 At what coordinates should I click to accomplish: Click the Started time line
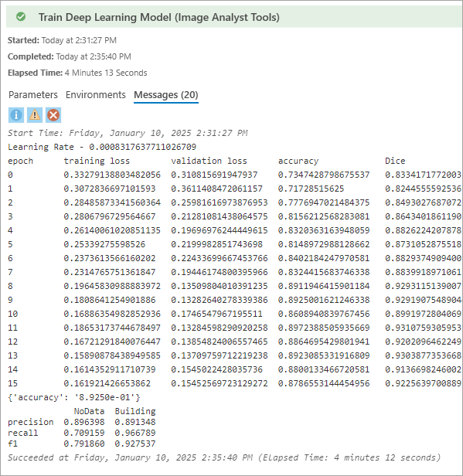click(62, 40)
